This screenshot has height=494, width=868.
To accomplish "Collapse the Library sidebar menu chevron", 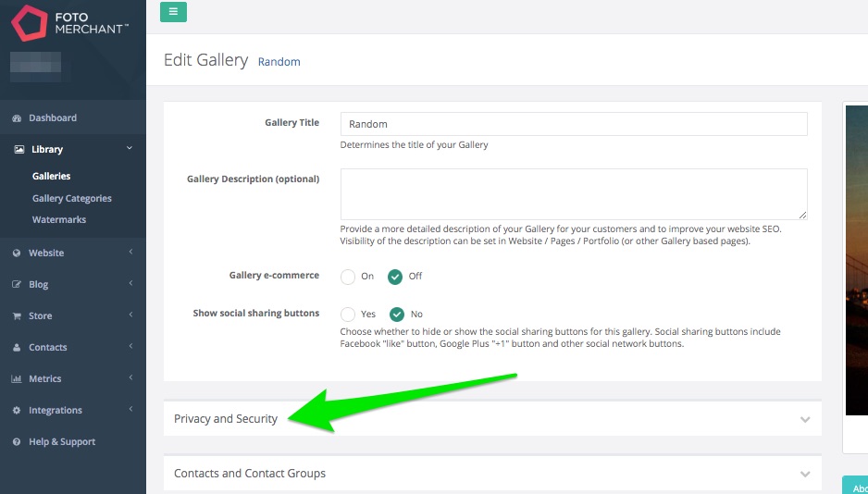I will coord(130,148).
